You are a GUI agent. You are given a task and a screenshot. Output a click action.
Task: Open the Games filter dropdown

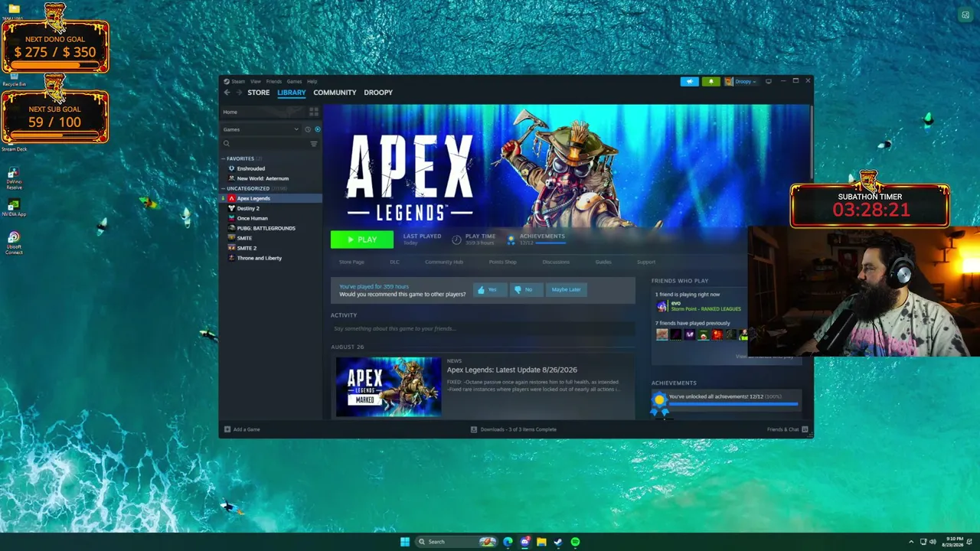tap(260, 129)
